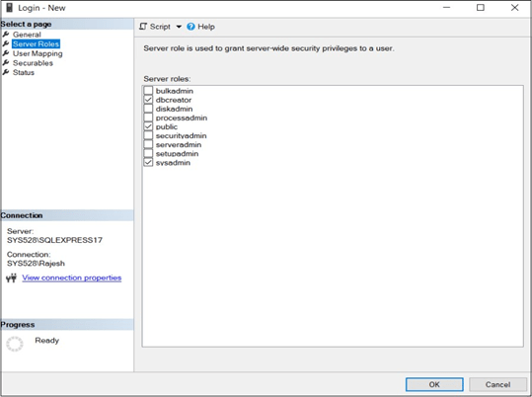Screen dimensions: 532x397
Task: Open the Script dropdown arrow
Action: (x=179, y=27)
